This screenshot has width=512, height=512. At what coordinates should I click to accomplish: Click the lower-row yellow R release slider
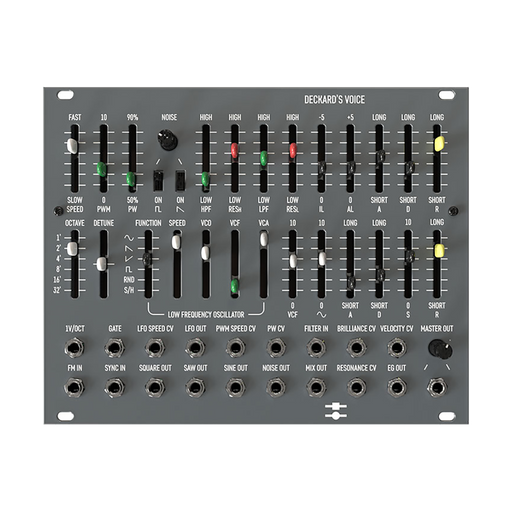pyautogui.click(x=439, y=251)
